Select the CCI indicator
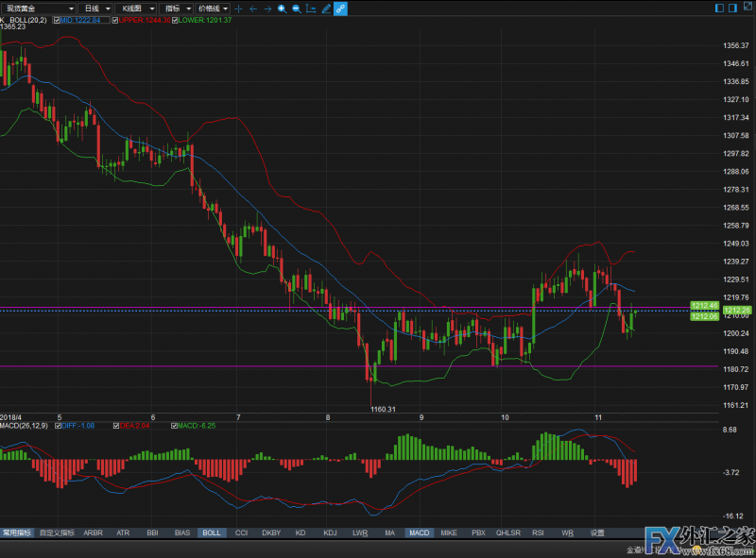The image size is (756, 558). click(x=241, y=533)
